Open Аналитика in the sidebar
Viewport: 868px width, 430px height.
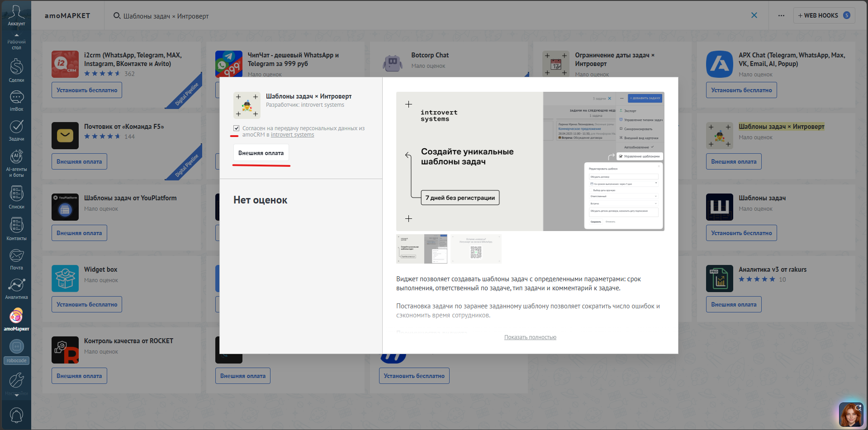coord(16,289)
